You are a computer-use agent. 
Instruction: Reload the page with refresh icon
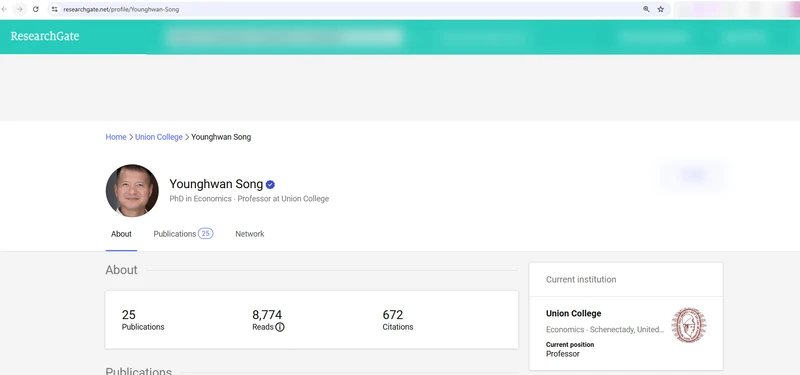pos(36,9)
